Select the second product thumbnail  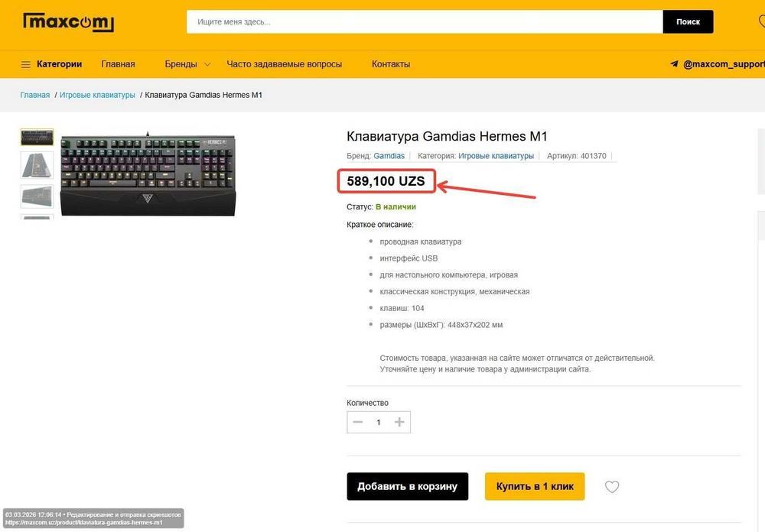pyautogui.click(x=37, y=164)
